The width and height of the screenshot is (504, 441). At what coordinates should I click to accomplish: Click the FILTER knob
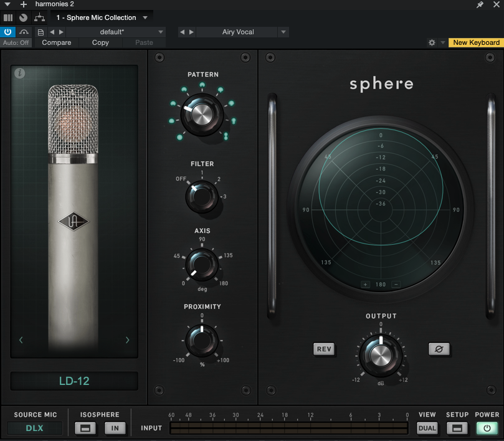click(202, 196)
